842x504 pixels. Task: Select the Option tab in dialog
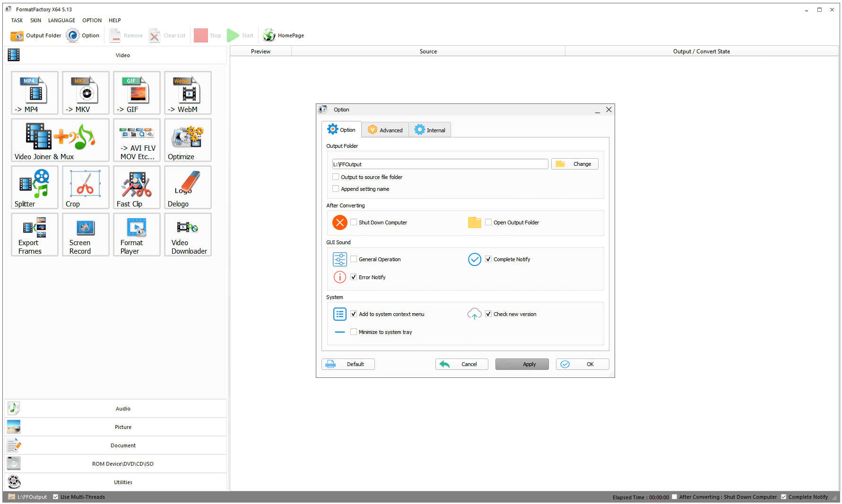pos(341,129)
